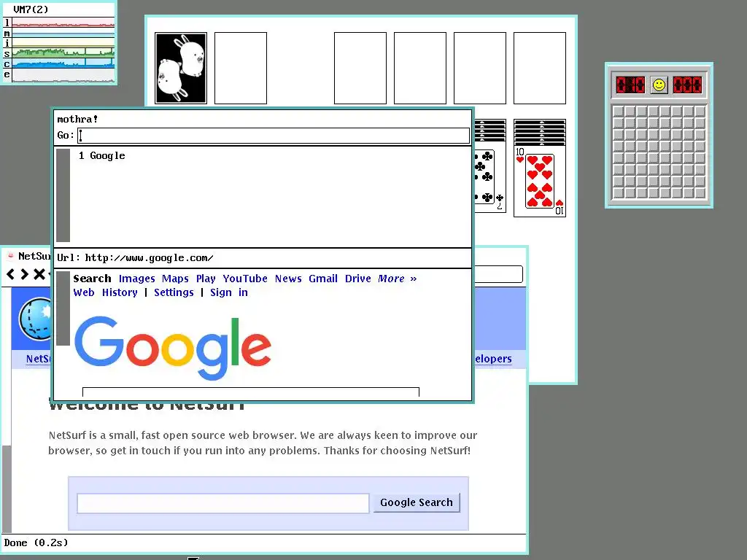
Task: Open the Maps link in mothra
Action: [x=175, y=279]
